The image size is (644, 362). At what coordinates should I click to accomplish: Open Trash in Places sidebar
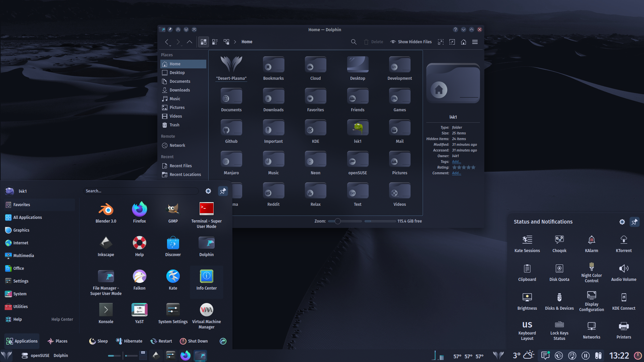183,125
